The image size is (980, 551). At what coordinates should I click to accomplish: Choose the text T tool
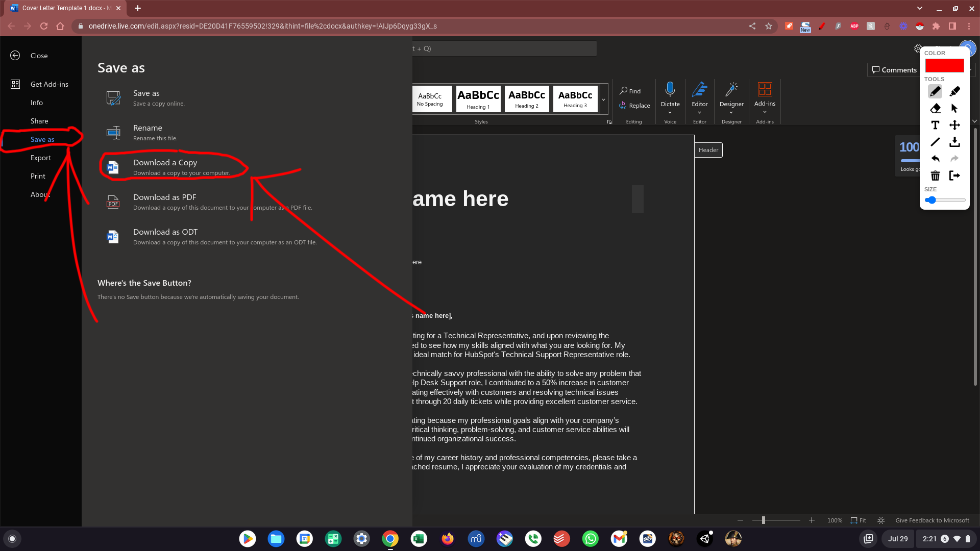[x=935, y=125]
